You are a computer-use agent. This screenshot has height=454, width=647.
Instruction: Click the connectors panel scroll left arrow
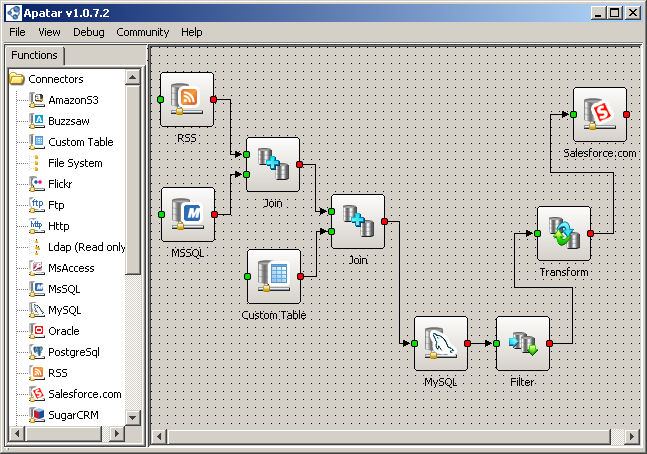(x=17, y=434)
